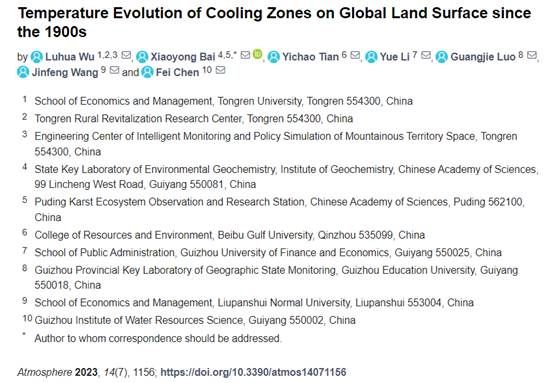Click Yue Li's profile avatar icon
Viewport: 554px width, 383px height.
pos(371,57)
